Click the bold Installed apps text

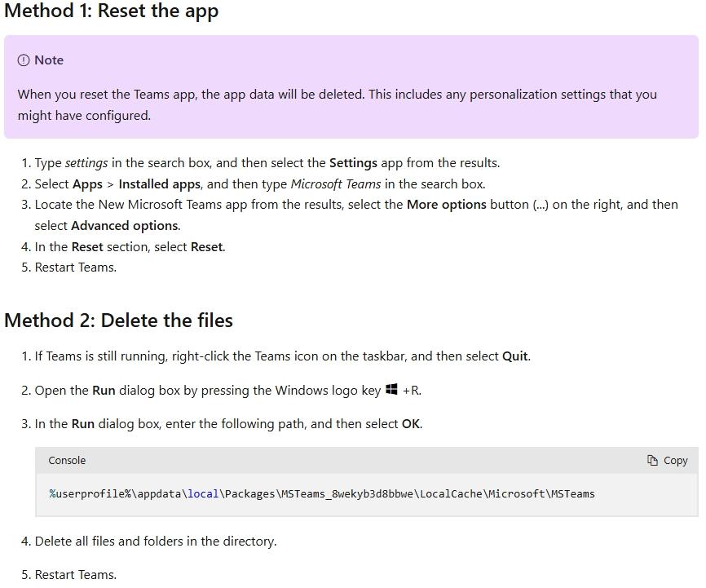click(x=160, y=183)
